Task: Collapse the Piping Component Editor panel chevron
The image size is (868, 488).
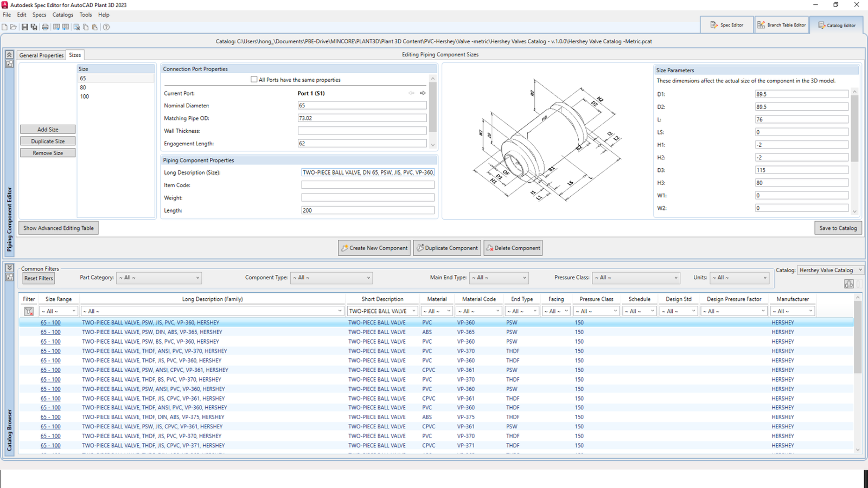Action: [x=9, y=55]
